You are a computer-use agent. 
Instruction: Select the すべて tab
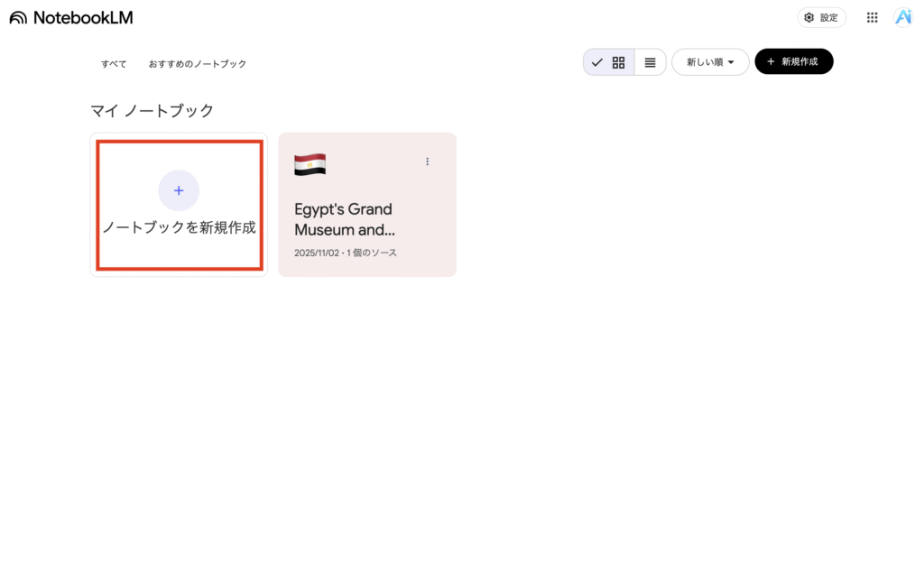pos(114,64)
